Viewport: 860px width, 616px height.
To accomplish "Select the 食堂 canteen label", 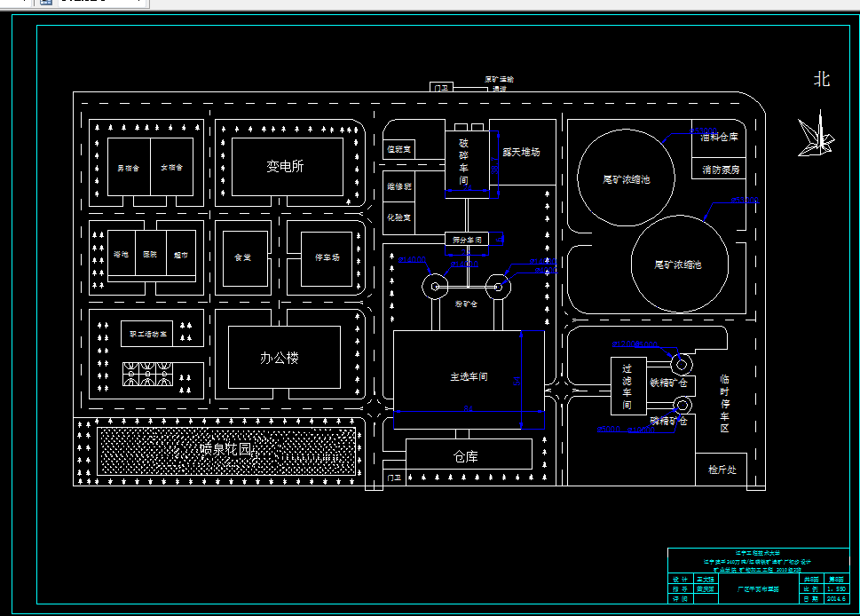I will tap(243, 257).
